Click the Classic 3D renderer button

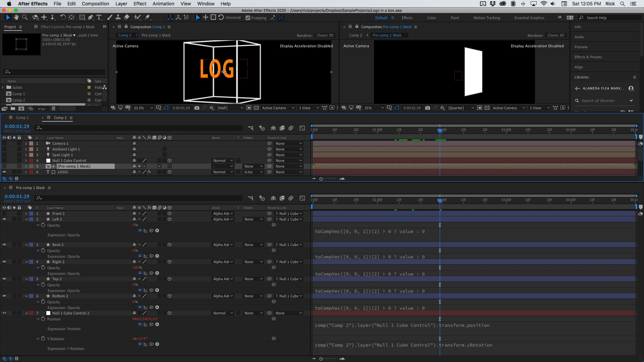(325, 35)
